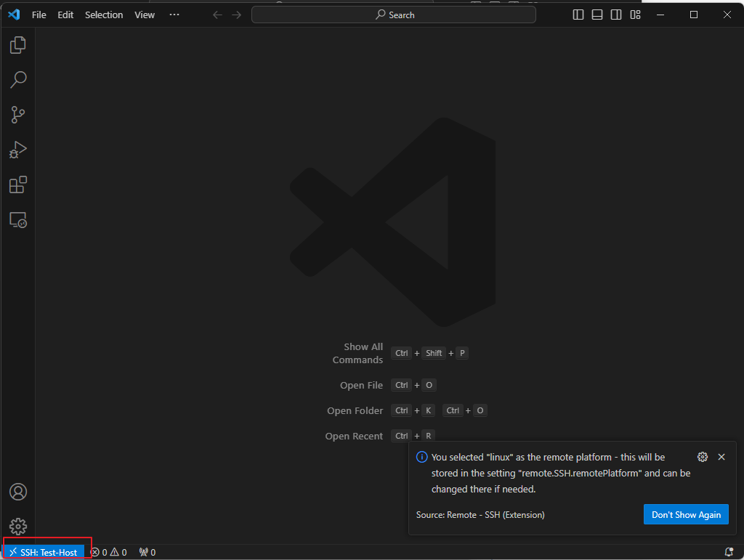Click the Don't Show Again button

pos(686,514)
